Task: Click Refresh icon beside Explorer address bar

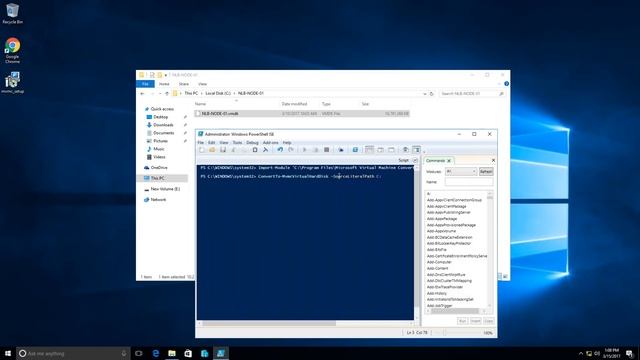Action: (431, 93)
